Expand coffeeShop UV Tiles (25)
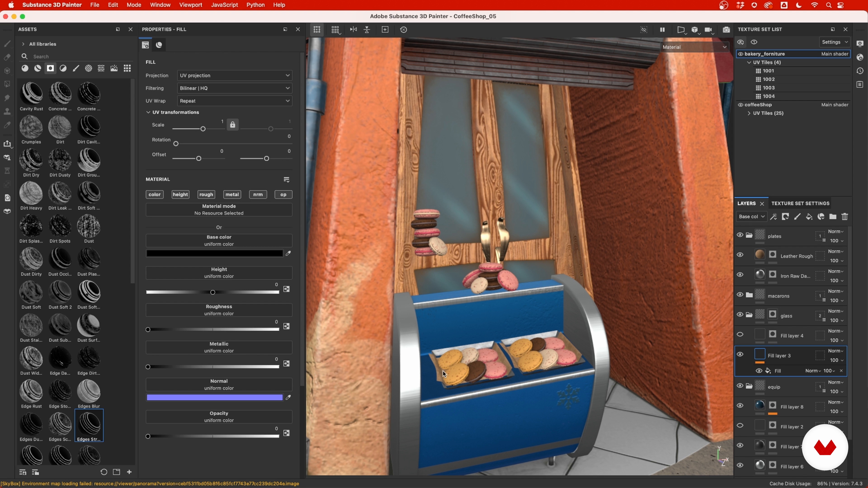 tap(749, 113)
